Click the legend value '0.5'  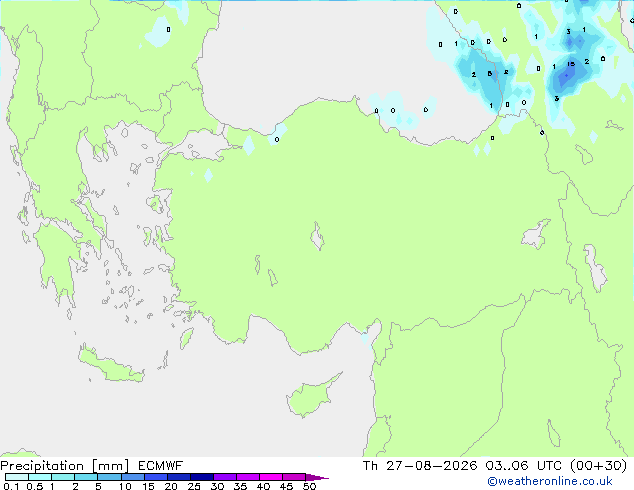(34, 486)
